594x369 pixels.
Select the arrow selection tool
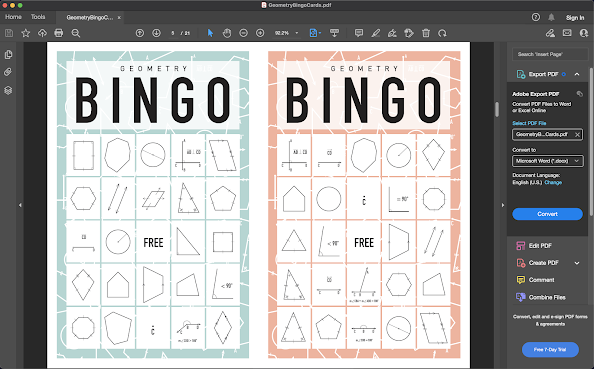[210, 33]
